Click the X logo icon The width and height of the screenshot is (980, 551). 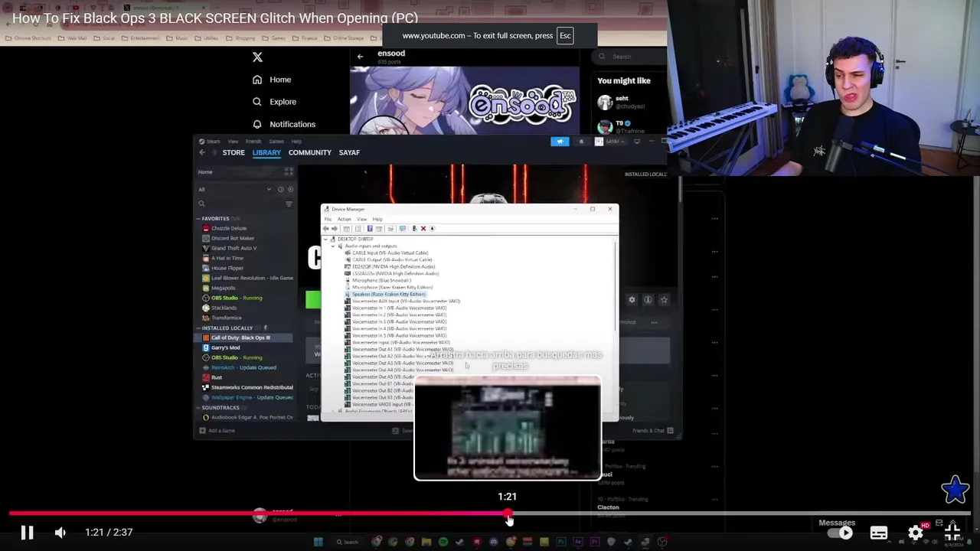tap(257, 57)
